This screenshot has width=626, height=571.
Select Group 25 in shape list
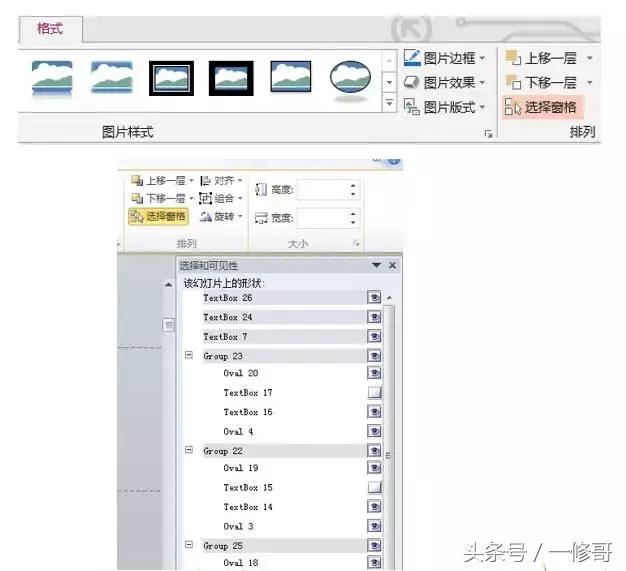pyautogui.click(x=284, y=545)
